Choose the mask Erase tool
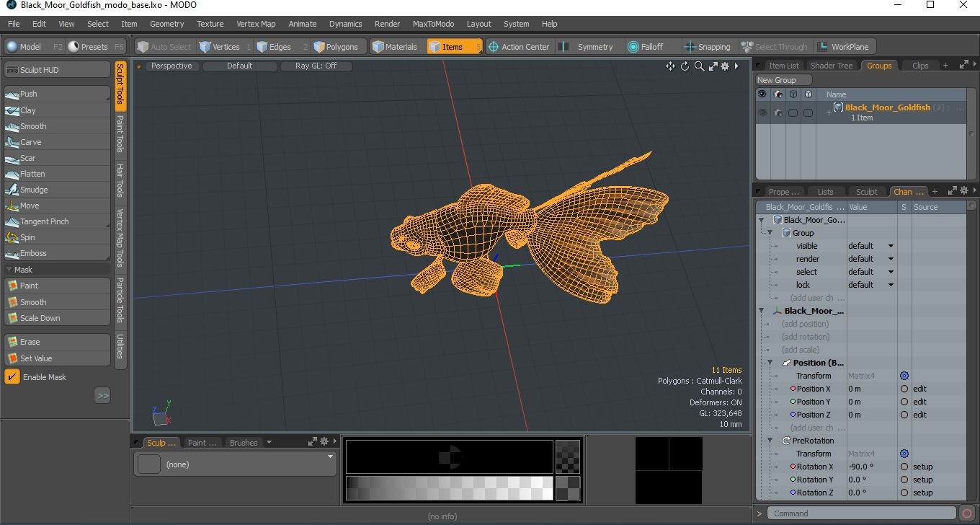This screenshot has height=525, width=980. [57, 342]
